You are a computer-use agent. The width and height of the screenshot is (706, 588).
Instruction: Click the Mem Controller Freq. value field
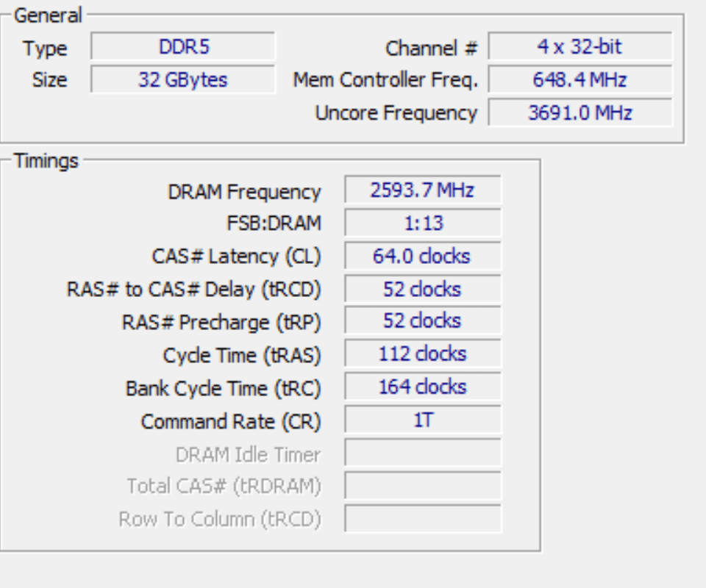580,79
